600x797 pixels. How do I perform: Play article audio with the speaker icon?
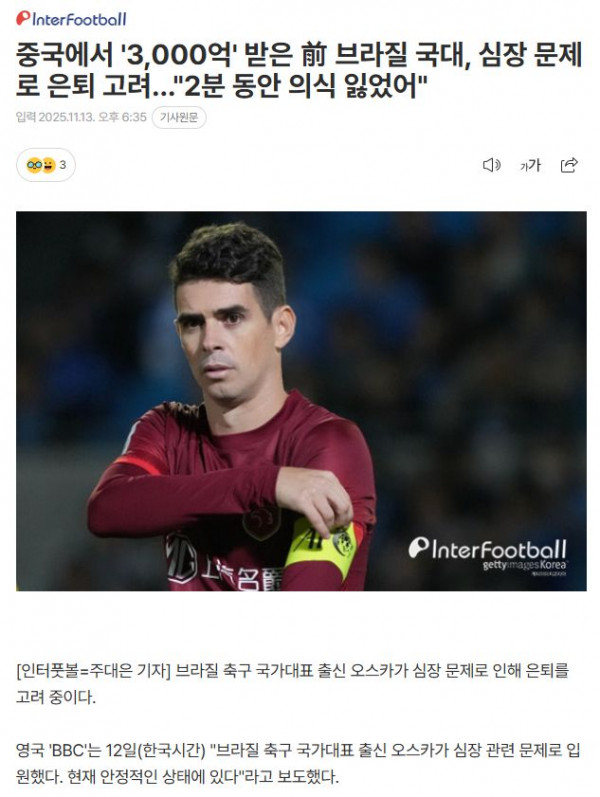[491, 165]
